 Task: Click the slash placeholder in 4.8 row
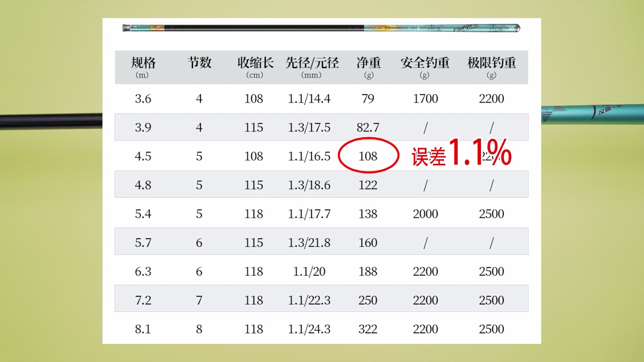click(425, 185)
